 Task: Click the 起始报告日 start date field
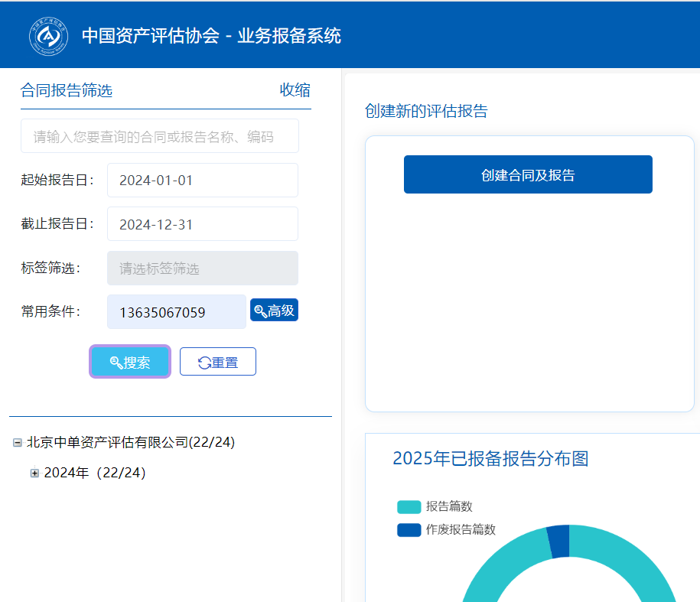(x=202, y=181)
